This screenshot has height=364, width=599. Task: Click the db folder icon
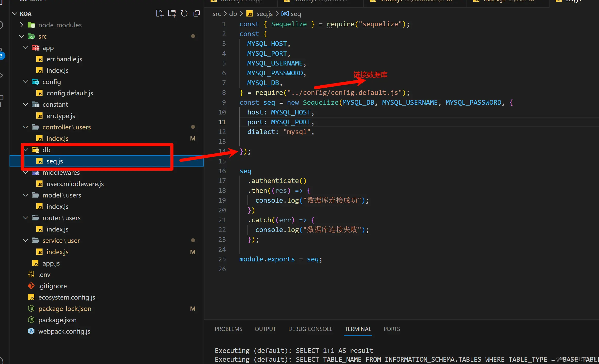pyautogui.click(x=36, y=150)
